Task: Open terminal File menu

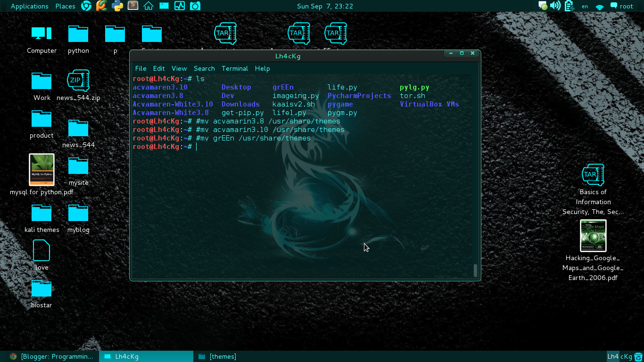Action: [140, 68]
